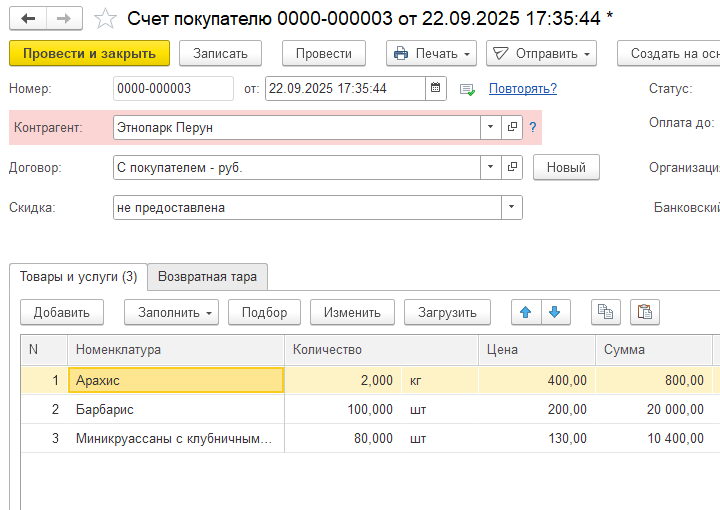The width and height of the screenshot is (720, 510).
Task: Click the Количество column header
Action: [x=382, y=350]
